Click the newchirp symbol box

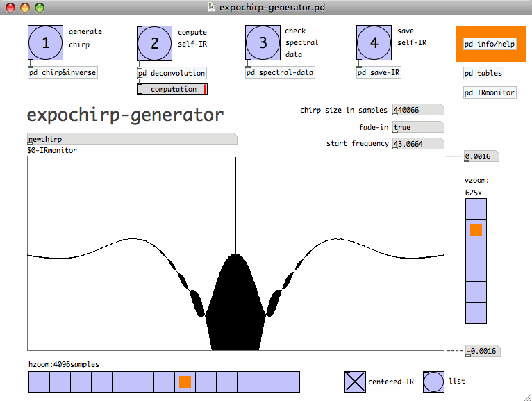pyautogui.click(x=132, y=139)
